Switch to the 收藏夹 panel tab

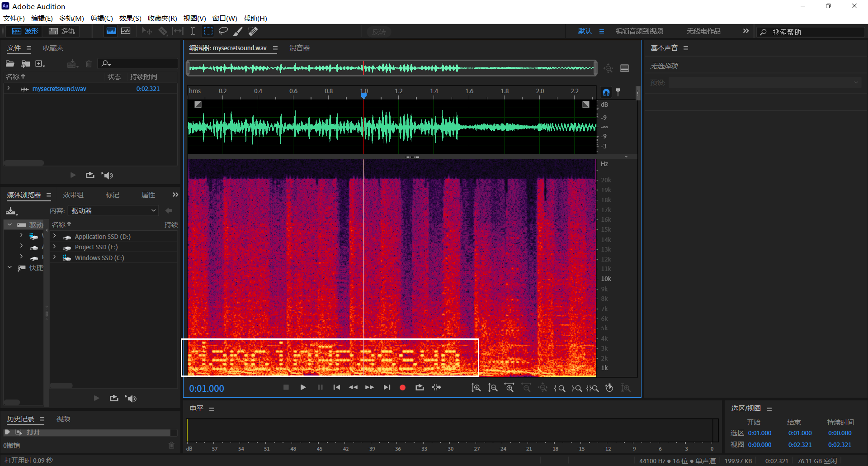coord(53,48)
